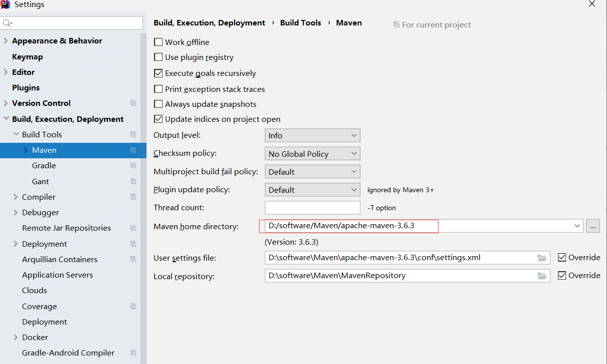Expand the Maven subtree arrow
The height and width of the screenshot is (364, 607).
tap(26, 150)
